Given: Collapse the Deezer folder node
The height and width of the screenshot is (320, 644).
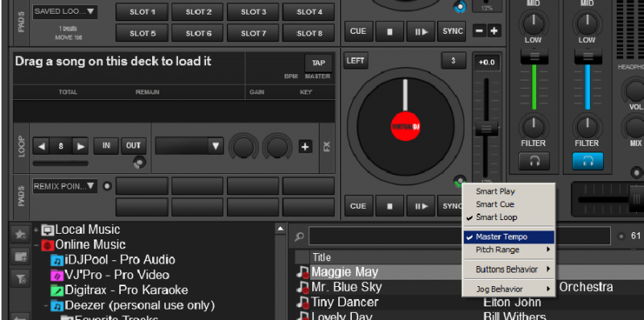Looking at the screenshot, I should point(46,305).
